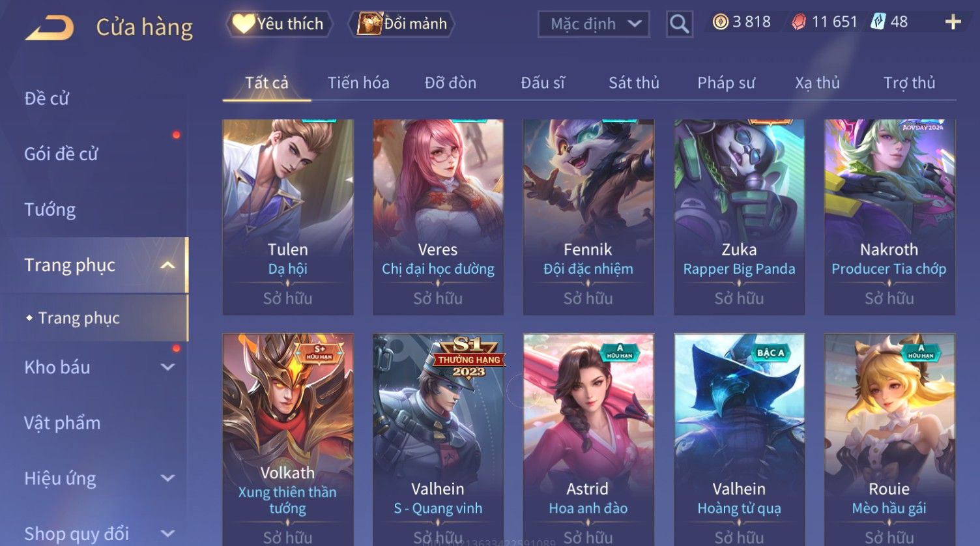
Task: Open Yêu thích heart favorites
Action: [x=279, y=24]
